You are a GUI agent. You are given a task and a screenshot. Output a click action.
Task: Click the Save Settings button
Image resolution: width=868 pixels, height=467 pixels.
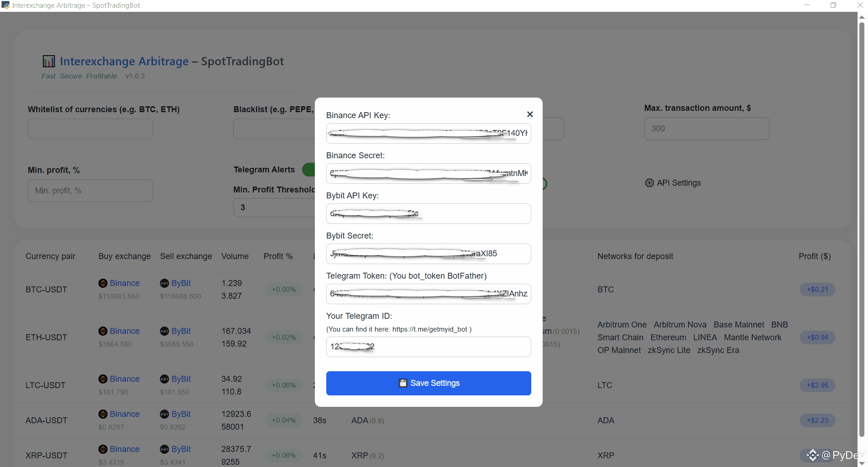[428, 383]
